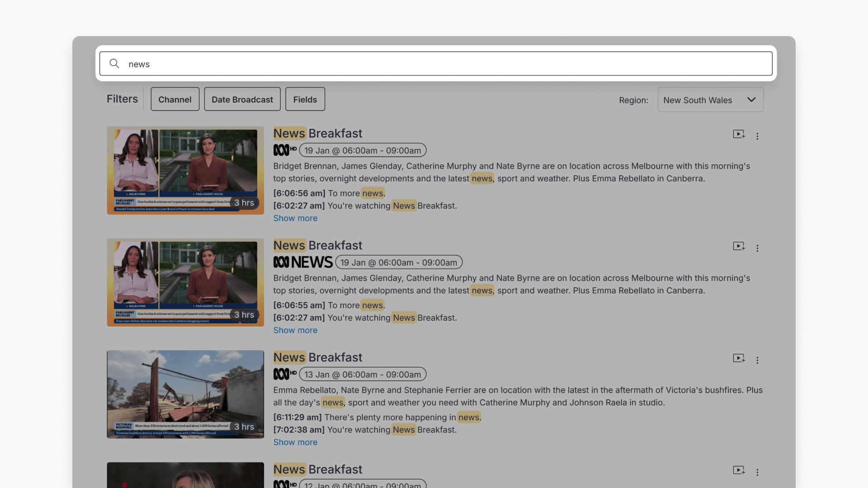The height and width of the screenshot is (488, 868).
Task: Add 13 Jan News Breakfast to playlist
Action: [739, 358]
